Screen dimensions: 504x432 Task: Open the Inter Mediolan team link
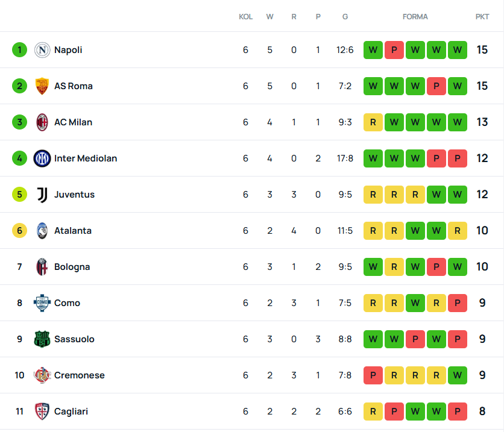[x=86, y=158]
